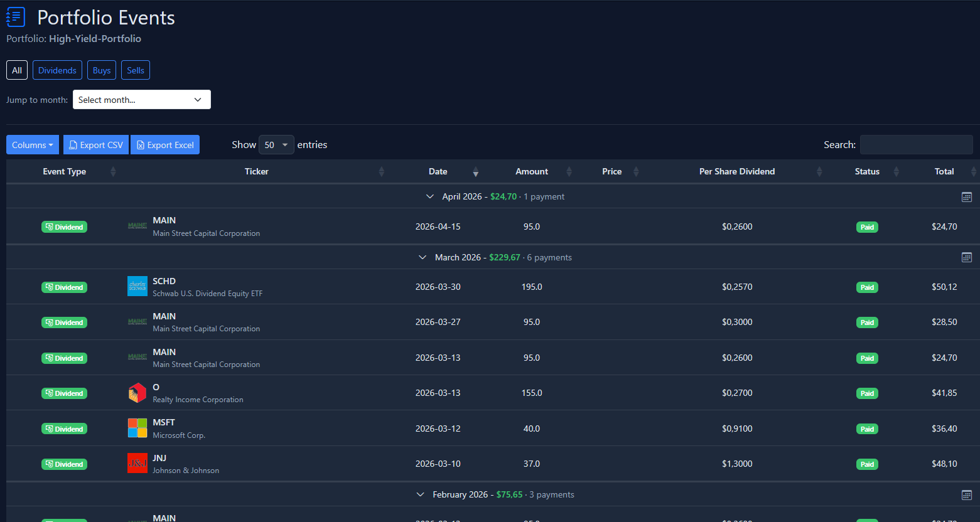The height and width of the screenshot is (522, 980).
Task: Click February 2026 total $75,65
Action: pos(509,494)
